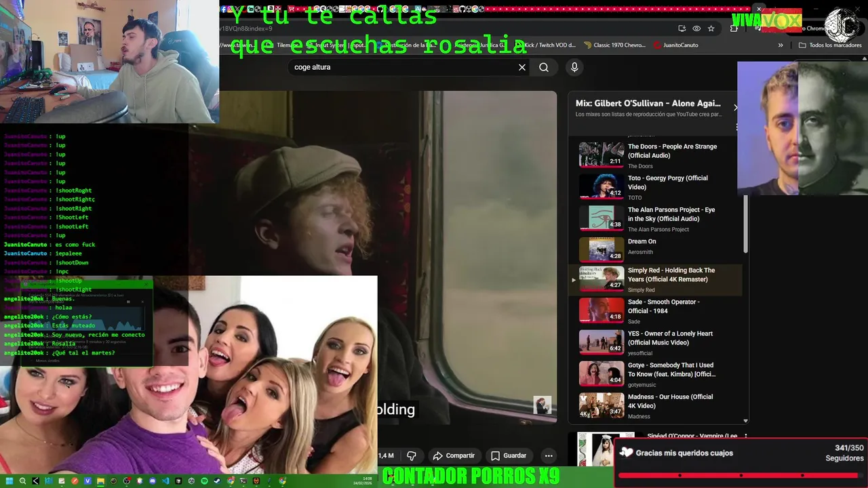Screen dimensions: 868x488
Task: Toggle the dislike thumbs-down button
Action: click(411, 455)
